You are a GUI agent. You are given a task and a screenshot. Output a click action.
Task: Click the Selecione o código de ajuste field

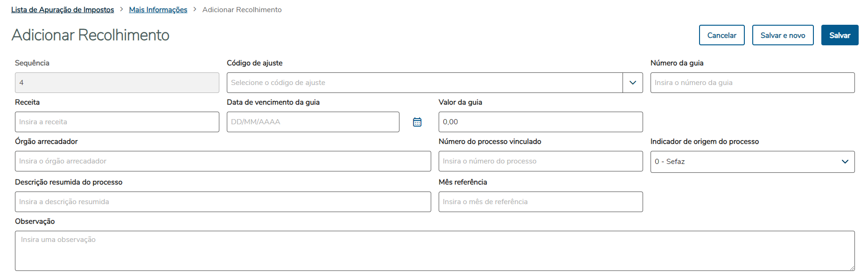point(425,83)
